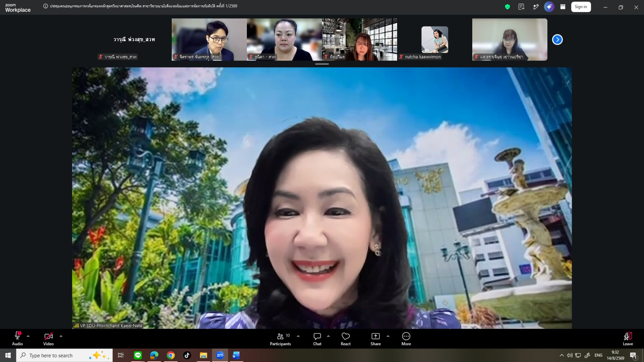Click the green encryption shield icon
This screenshot has width=644, height=362.
click(507, 7)
